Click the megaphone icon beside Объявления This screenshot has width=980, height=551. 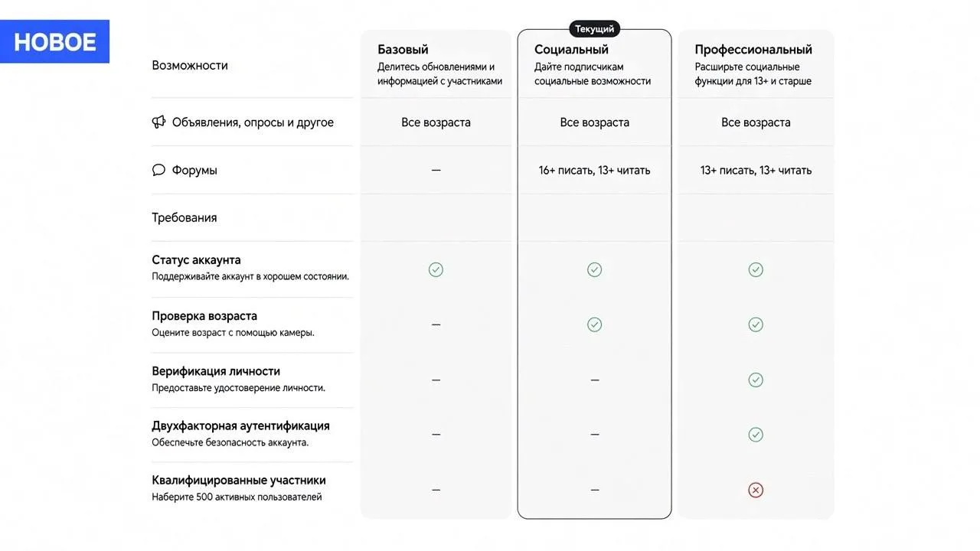coord(158,122)
